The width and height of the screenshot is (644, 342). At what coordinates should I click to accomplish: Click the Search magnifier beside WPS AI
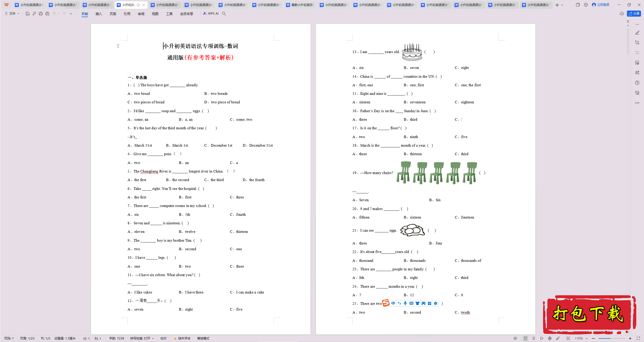224,14
